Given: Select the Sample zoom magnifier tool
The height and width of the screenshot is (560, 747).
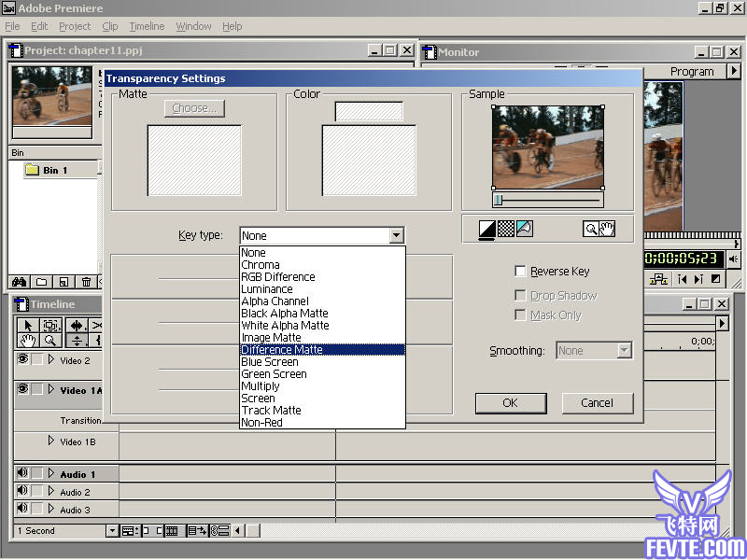Looking at the screenshot, I should [591, 229].
